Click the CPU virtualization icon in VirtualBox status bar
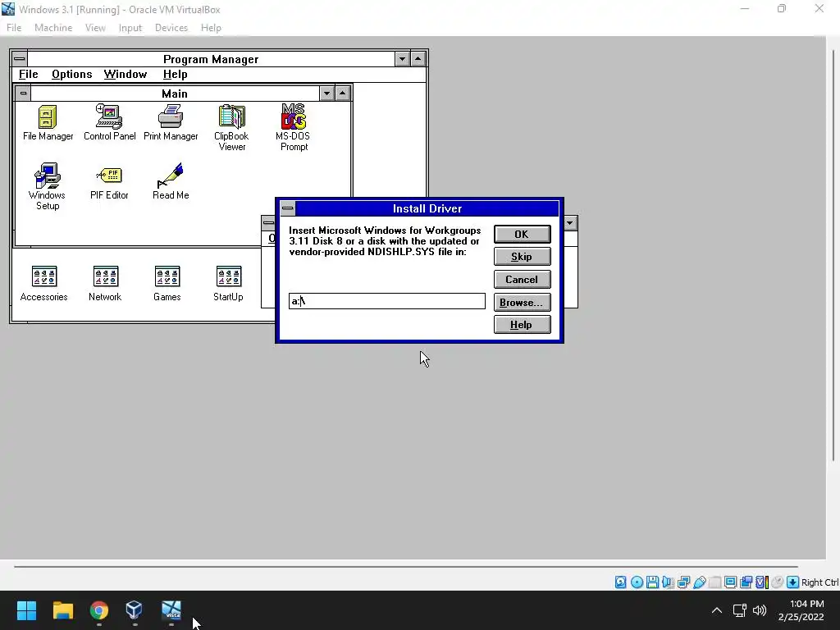 point(762,582)
